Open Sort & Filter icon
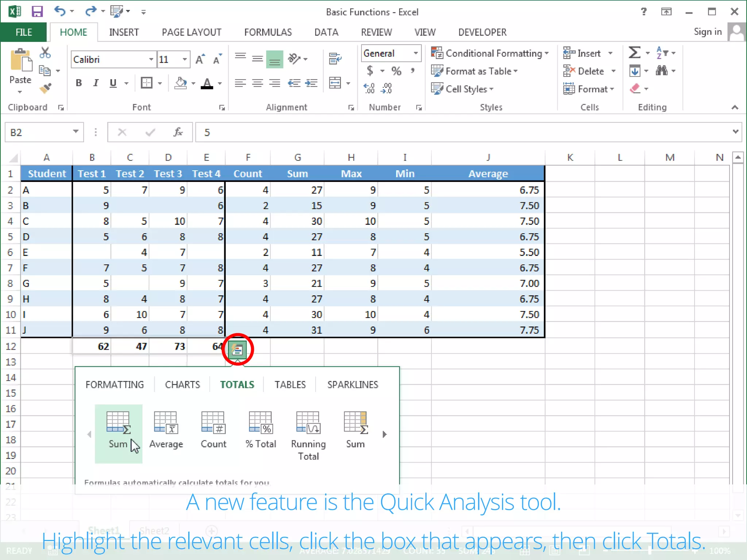Screen dimensions: 747x560 662,52
